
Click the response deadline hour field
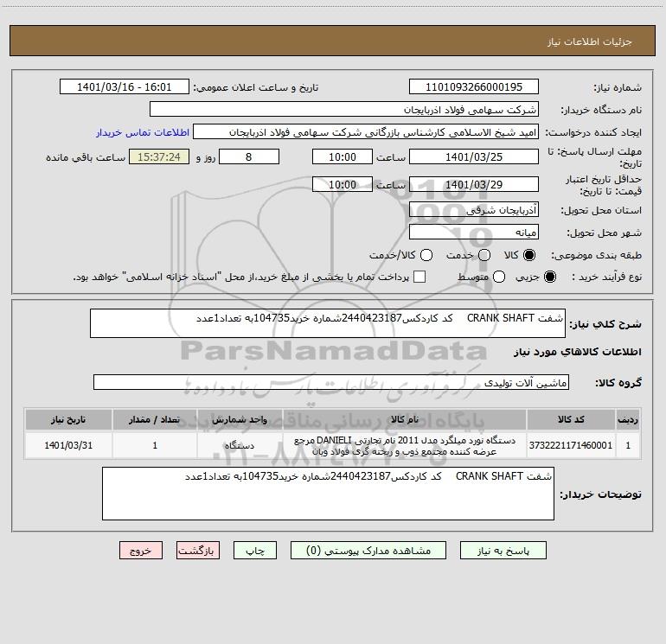(343, 156)
